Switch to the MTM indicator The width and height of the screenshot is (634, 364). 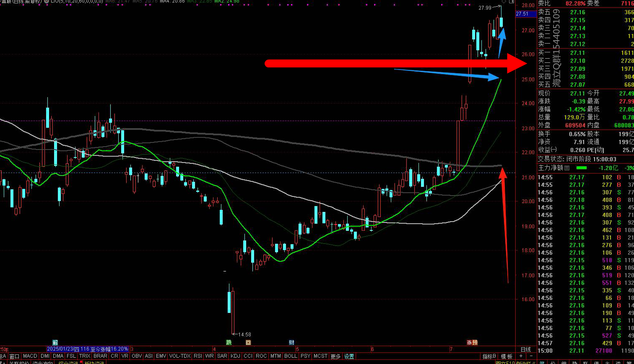pos(275,356)
